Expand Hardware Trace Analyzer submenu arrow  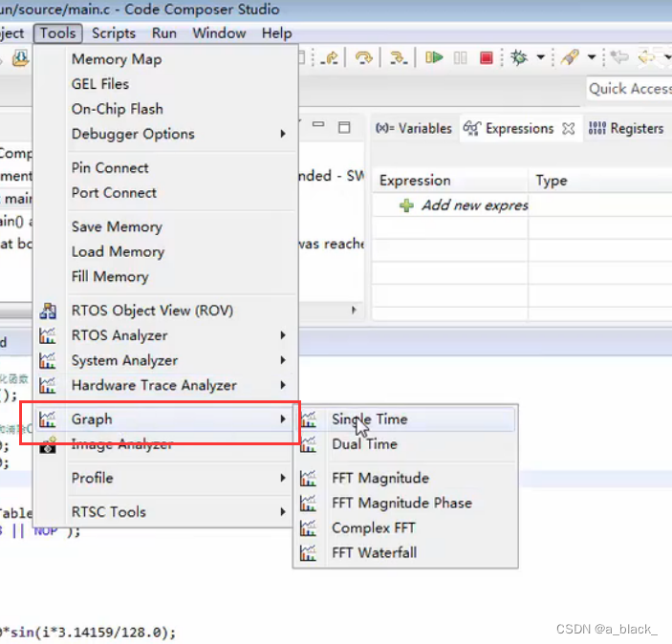point(283,385)
